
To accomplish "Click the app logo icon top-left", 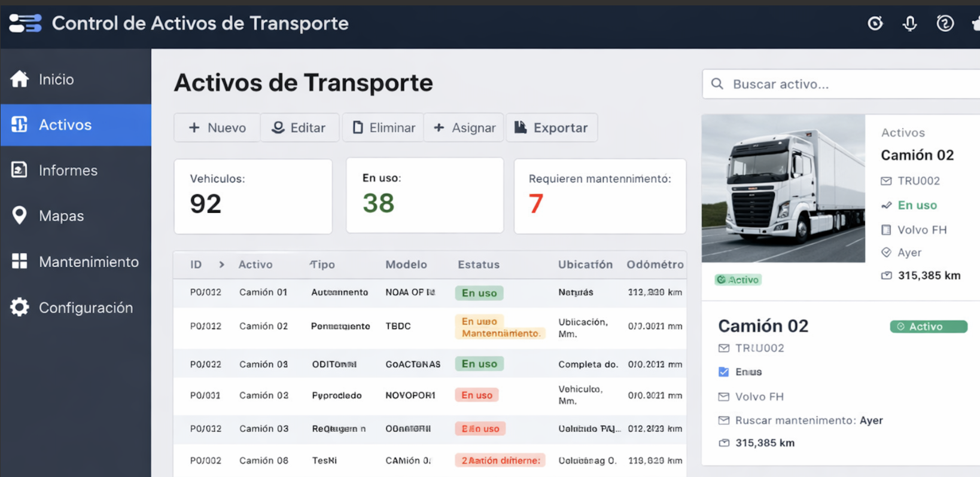I will point(25,23).
